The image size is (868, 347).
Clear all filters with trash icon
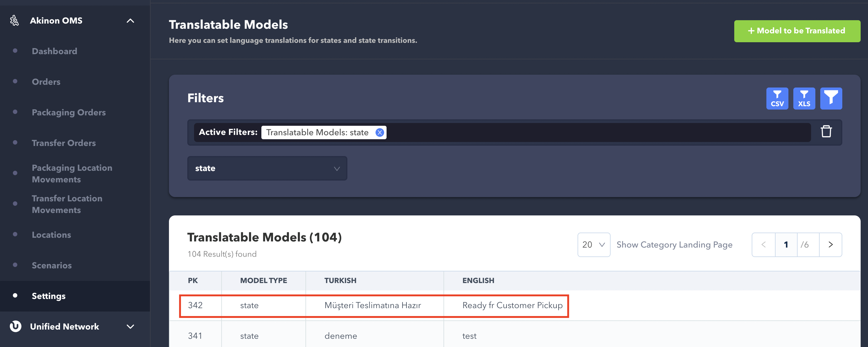click(x=826, y=132)
